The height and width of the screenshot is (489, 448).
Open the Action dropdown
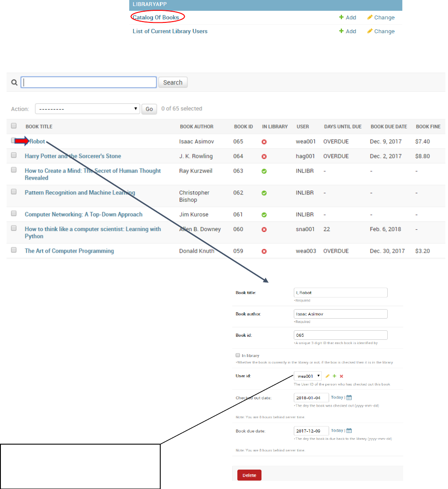[x=87, y=109]
